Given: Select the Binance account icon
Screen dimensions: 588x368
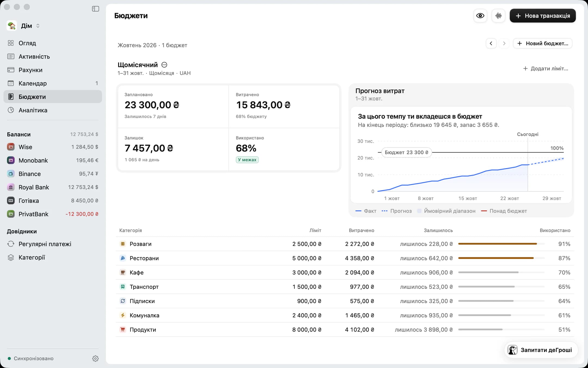Looking at the screenshot, I should click(11, 174).
